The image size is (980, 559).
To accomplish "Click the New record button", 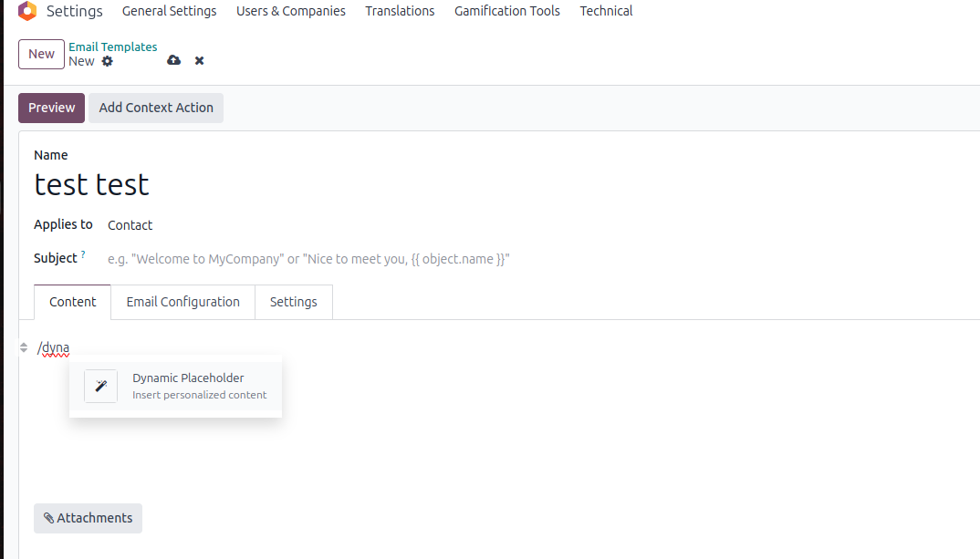I will click(41, 54).
